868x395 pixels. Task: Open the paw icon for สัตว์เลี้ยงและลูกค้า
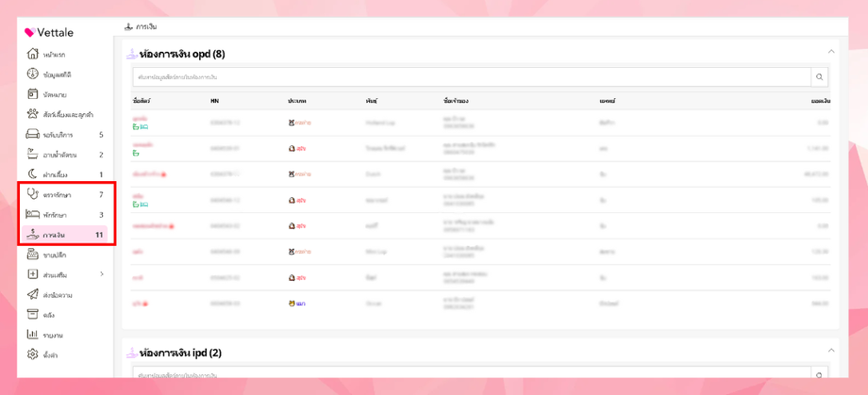[x=32, y=114]
